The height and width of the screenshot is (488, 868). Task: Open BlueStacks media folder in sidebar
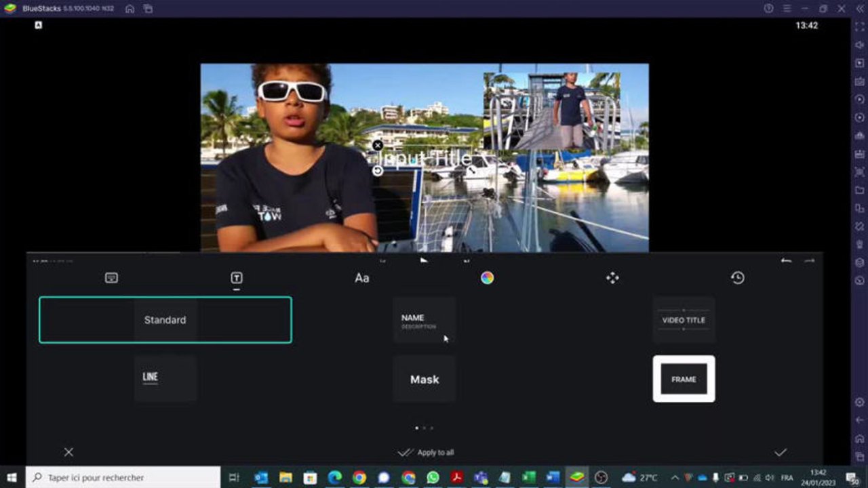click(859, 190)
